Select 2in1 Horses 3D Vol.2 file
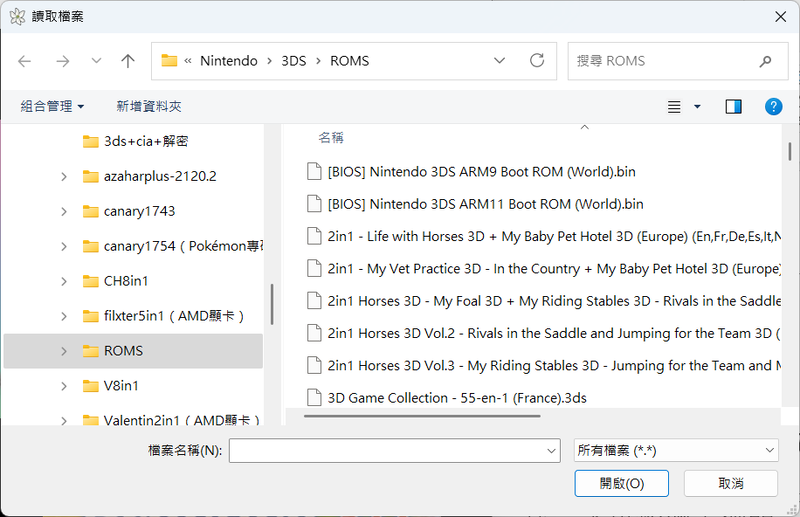Viewport: 800px width, 517px height. tap(554, 333)
